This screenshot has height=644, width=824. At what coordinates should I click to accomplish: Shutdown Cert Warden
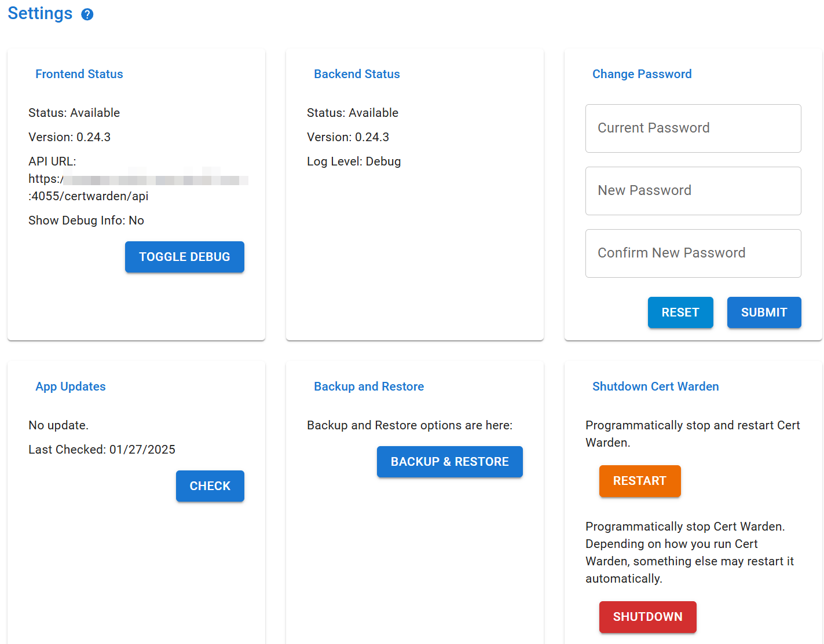[x=647, y=617]
